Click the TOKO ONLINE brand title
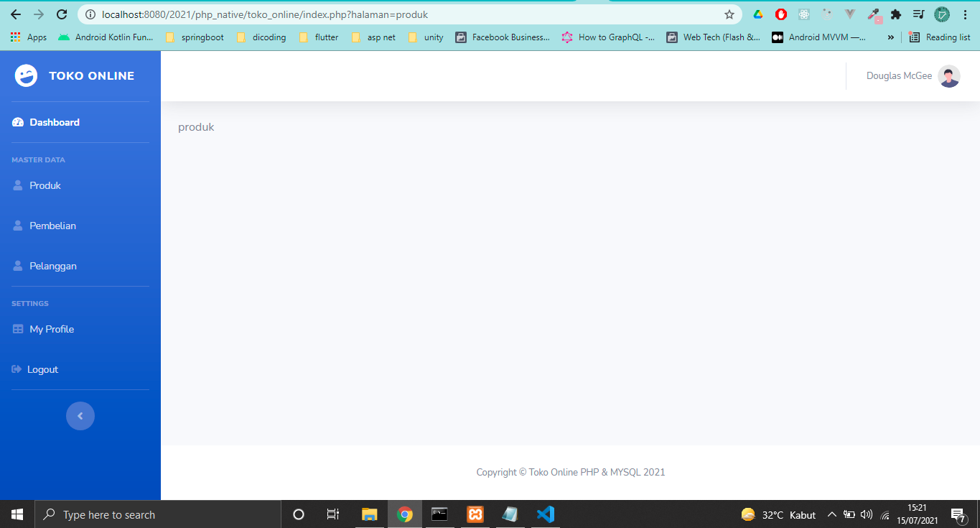The width and height of the screenshot is (980, 528). point(91,76)
